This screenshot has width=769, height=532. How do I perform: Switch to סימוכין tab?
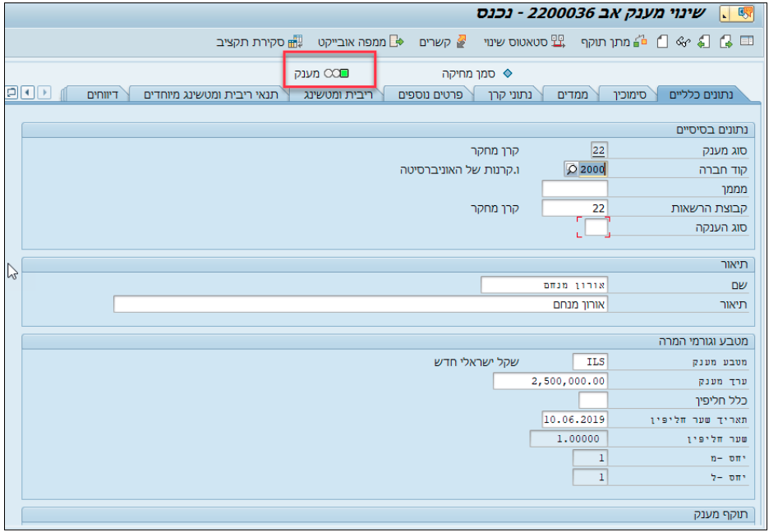[x=629, y=94]
